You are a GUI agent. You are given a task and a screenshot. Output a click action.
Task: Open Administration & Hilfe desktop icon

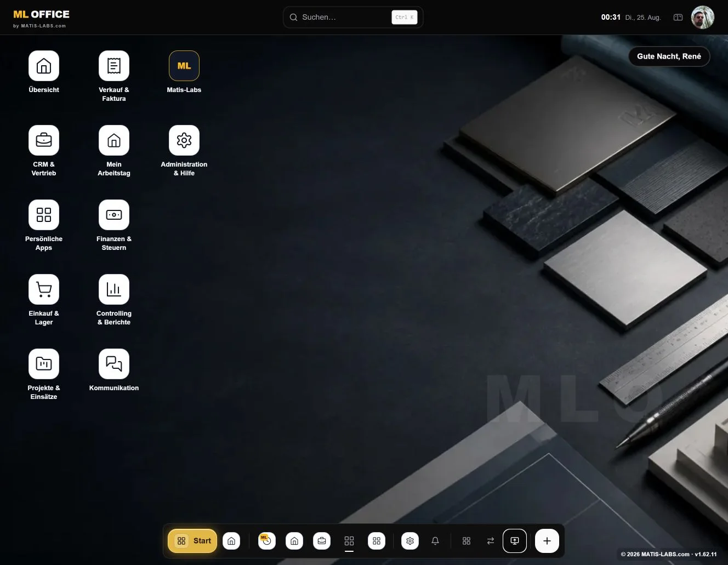coord(184,140)
